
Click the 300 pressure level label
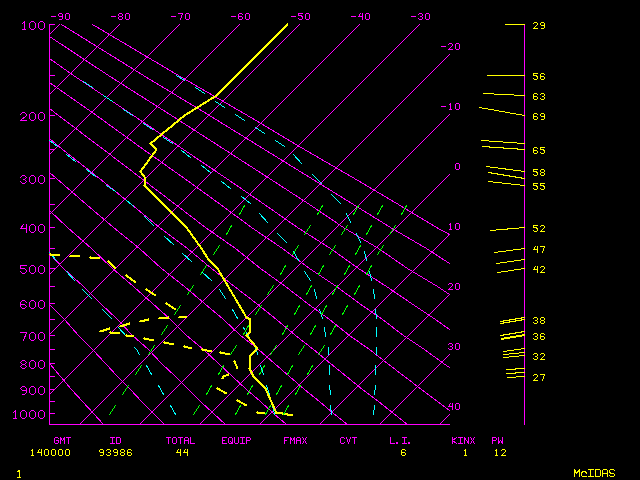pos(33,180)
